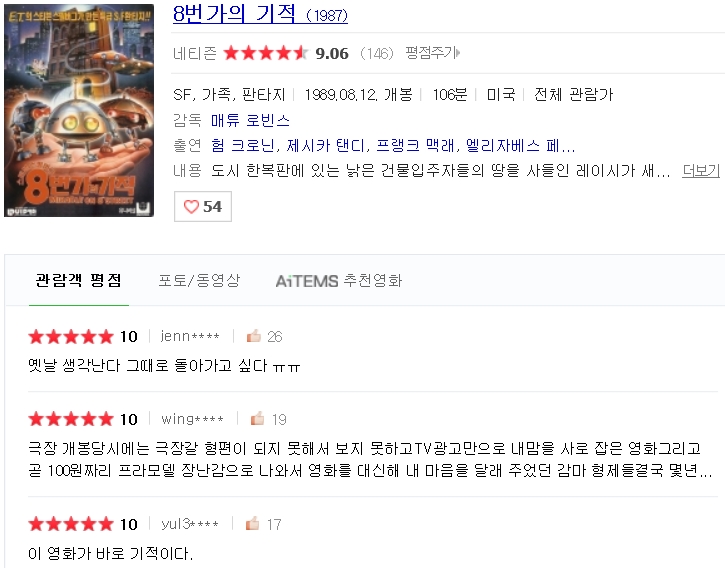Click the 평점주기 rate button
The height and width of the screenshot is (568, 725).
[x=430, y=53]
